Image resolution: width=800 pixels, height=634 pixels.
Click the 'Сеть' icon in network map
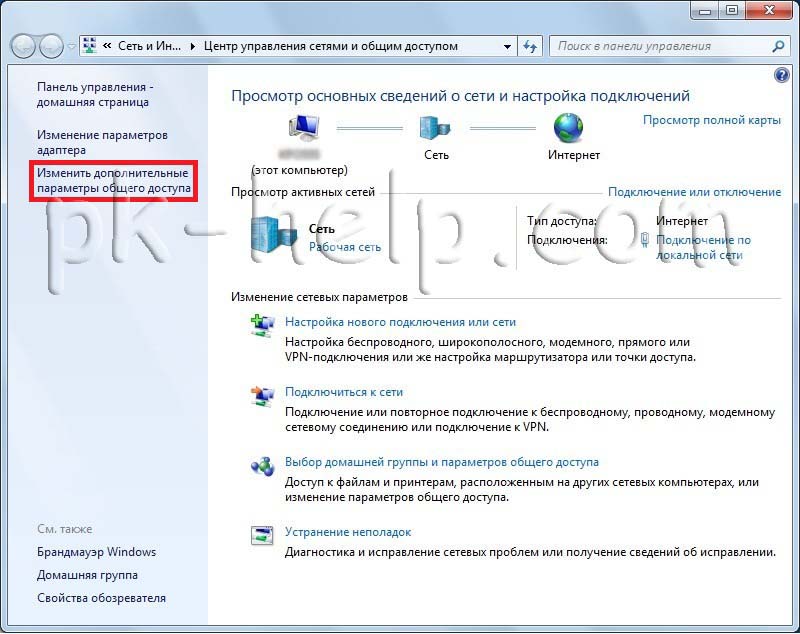point(435,128)
